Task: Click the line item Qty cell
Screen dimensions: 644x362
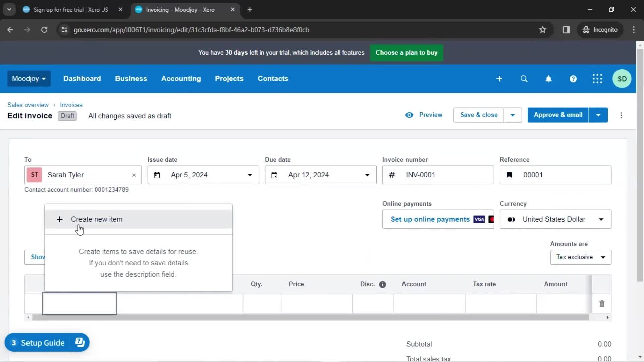Action: (262, 304)
